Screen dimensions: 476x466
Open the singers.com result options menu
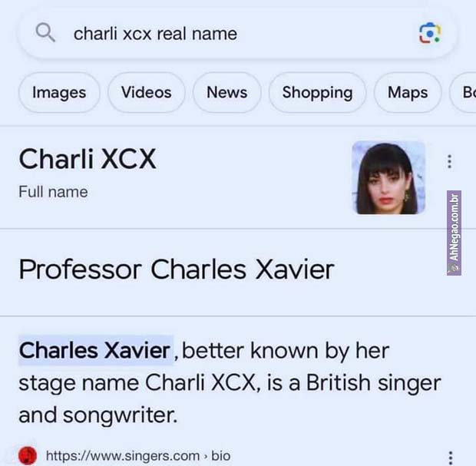(451, 458)
